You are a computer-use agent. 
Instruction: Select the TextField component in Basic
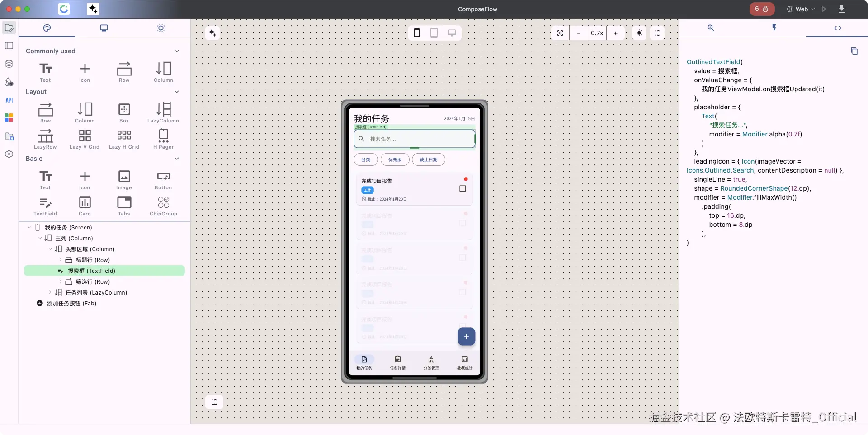pyautogui.click(x=45, y=206)
